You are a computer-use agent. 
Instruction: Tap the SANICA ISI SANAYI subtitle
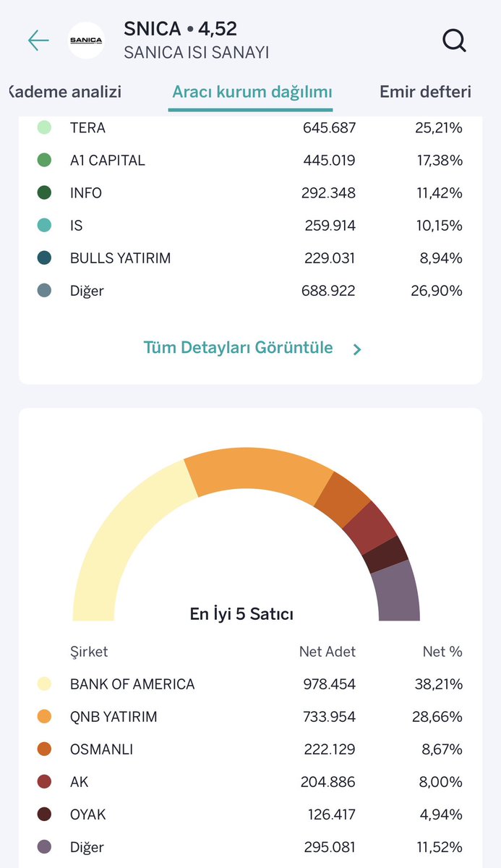tap(197, 52)
